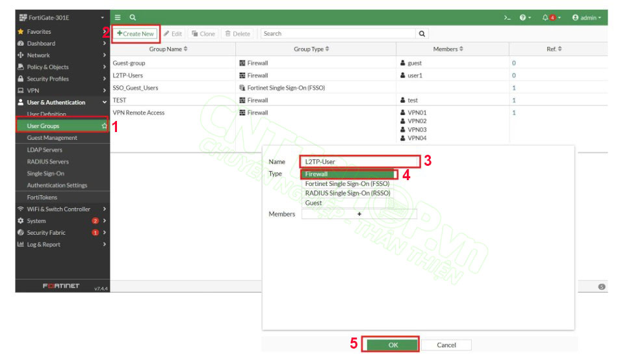Click the Dashboard gauge icon
The height and width of the screenshot is (359, 644).
21,43
